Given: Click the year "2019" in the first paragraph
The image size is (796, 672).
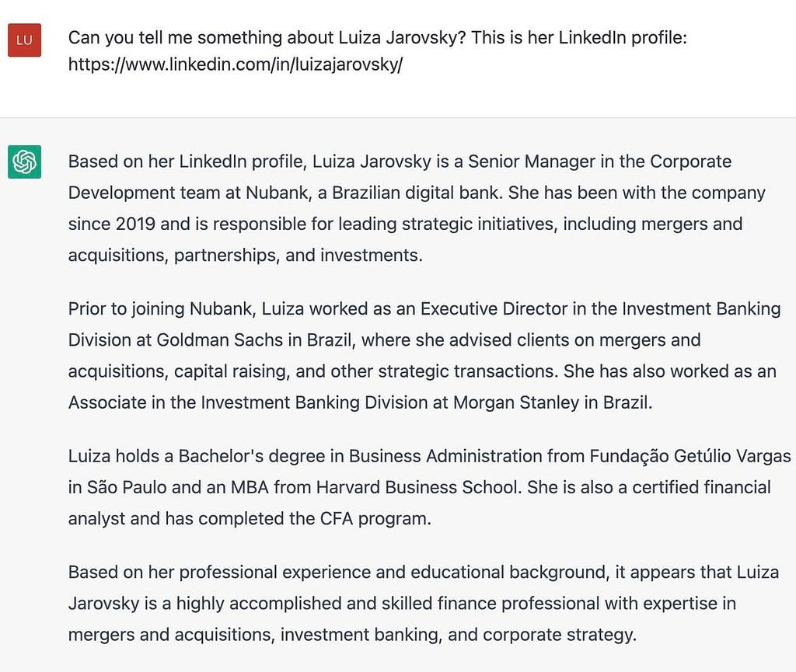Looking at the screenshot, I should (135, 225).
